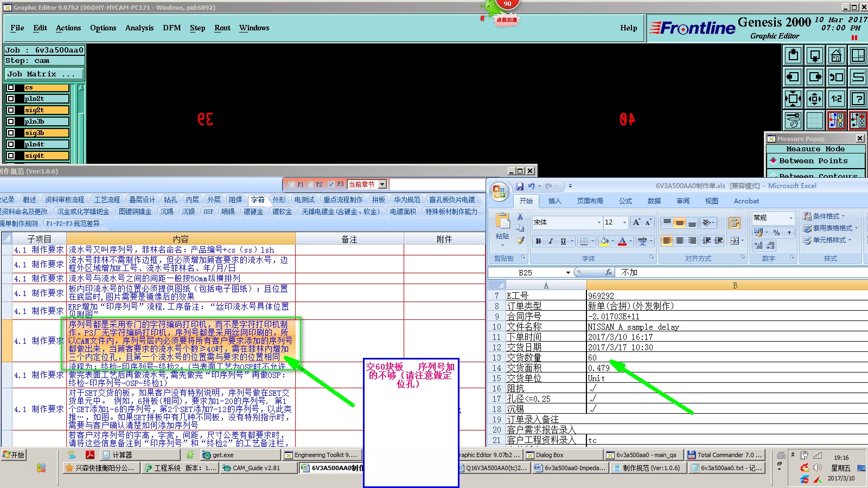Click the pan up icon in Genesis toolbar
The height and width of the screenshot is (488, 868).
click(793, 55)
